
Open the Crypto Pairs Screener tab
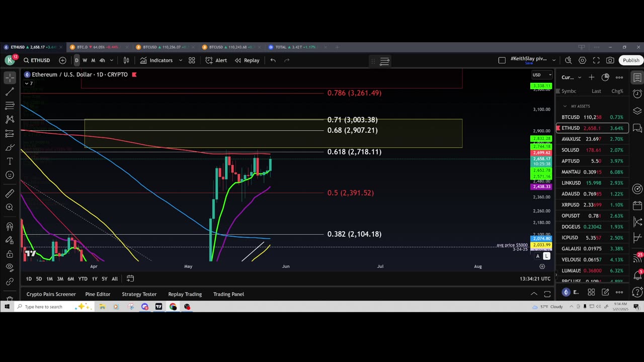pyautogui.click(x=51, y=294)
